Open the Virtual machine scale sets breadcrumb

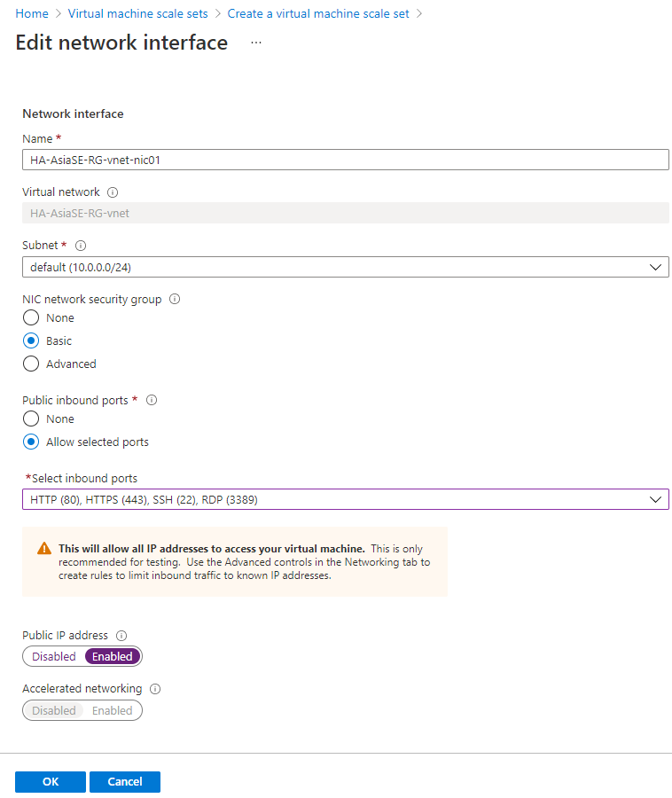coord(138,13)
